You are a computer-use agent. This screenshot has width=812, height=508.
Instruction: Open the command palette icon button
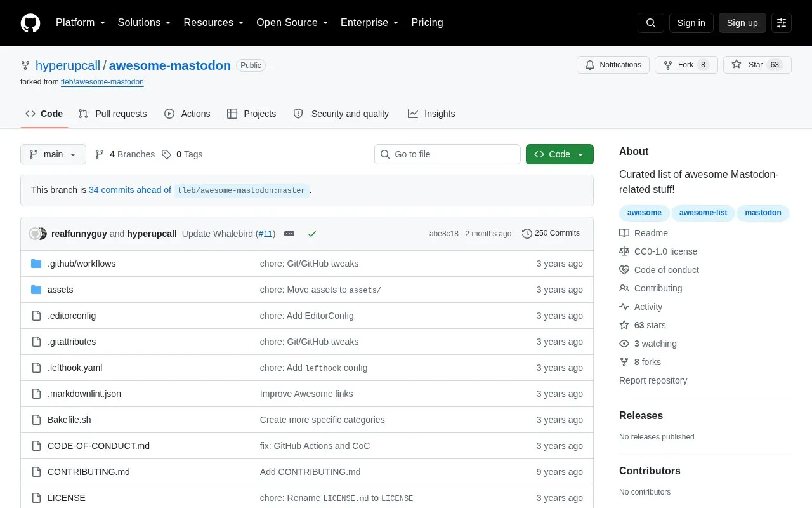pyautogui.click(x=782, y=23)
